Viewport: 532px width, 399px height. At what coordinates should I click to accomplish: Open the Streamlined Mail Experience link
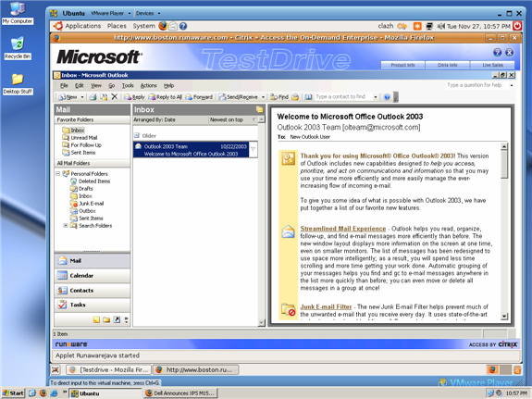pos(343,229)
